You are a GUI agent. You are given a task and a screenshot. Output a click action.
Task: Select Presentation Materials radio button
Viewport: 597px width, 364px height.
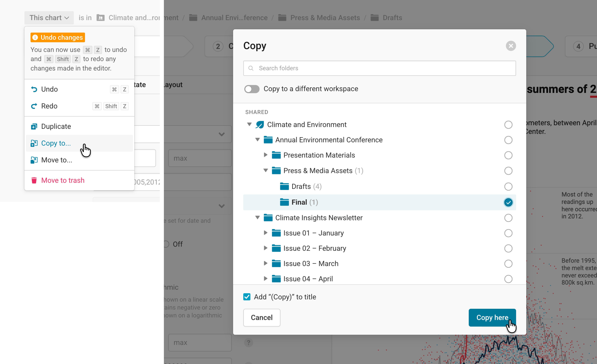508,155
